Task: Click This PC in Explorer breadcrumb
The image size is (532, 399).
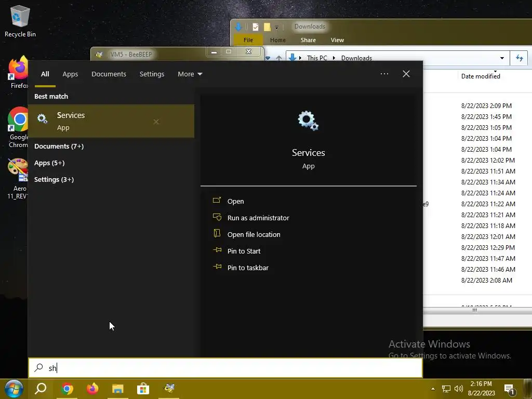Action: (317, 58)
